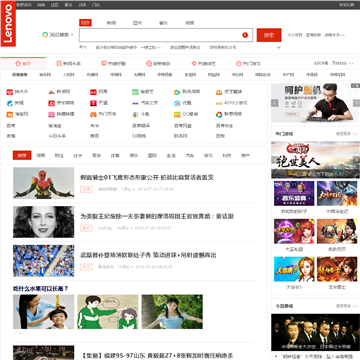Open the black-and-white woman portrait thumbnail
The width and height of the screenshot is (360, 360).
(44, 222)
